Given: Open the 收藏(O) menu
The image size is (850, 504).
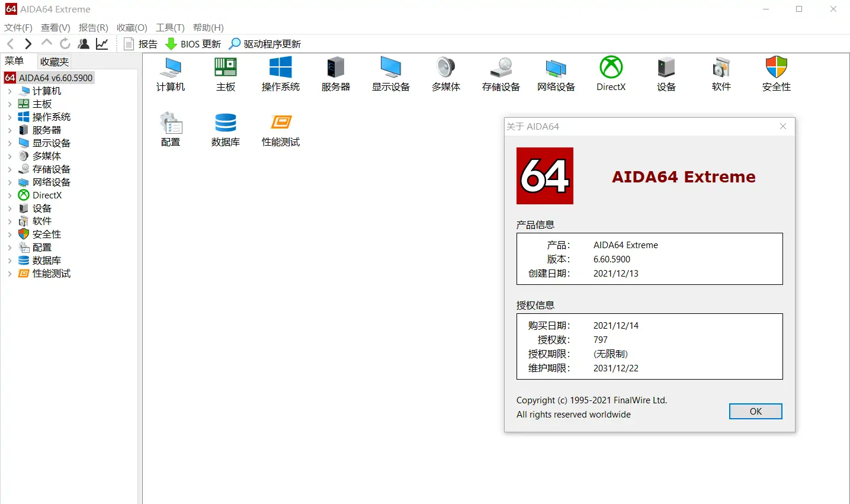Looking at the screenshot, I should click(132, 27).
